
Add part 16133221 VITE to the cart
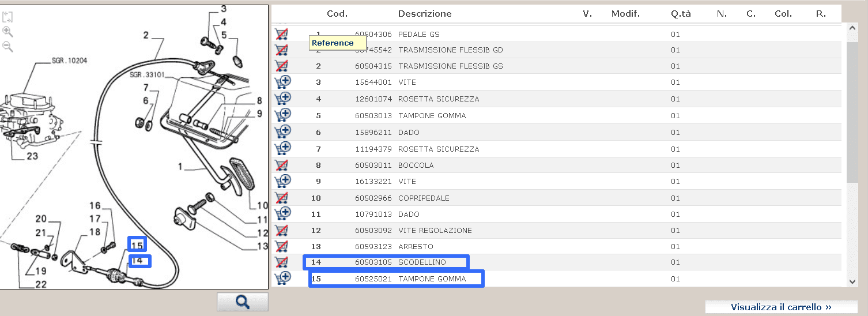[282, 181]
